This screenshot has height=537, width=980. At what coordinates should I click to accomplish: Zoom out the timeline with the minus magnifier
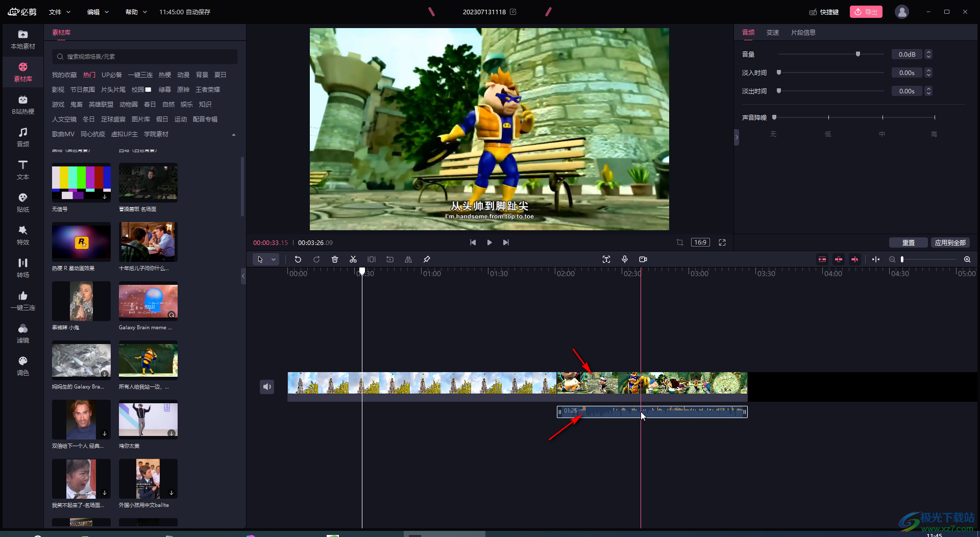click(892, 259)
